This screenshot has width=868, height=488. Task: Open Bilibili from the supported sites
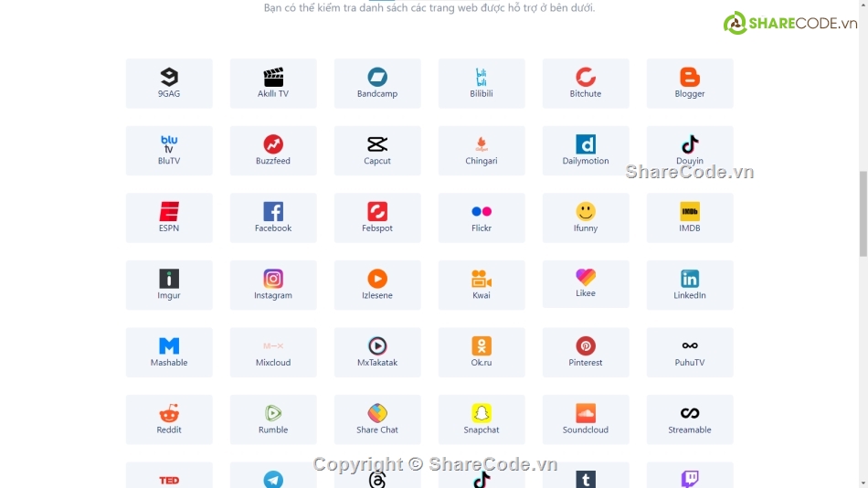481,84
